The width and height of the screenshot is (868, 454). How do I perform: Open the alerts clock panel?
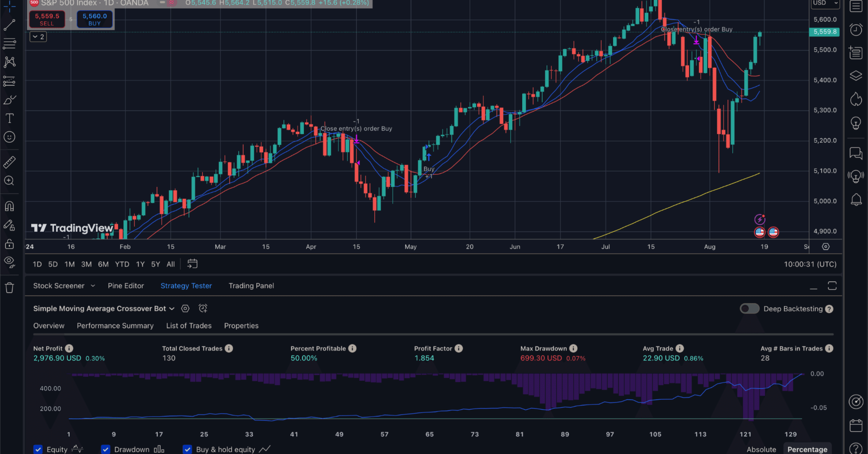(x=856, y=30)
